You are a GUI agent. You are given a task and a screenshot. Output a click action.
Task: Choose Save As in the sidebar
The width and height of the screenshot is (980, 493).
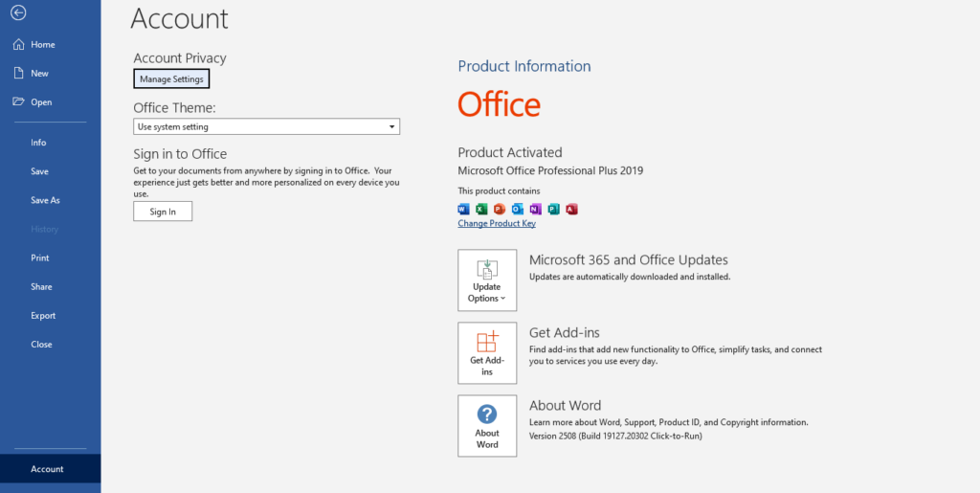tap(50, 200)
